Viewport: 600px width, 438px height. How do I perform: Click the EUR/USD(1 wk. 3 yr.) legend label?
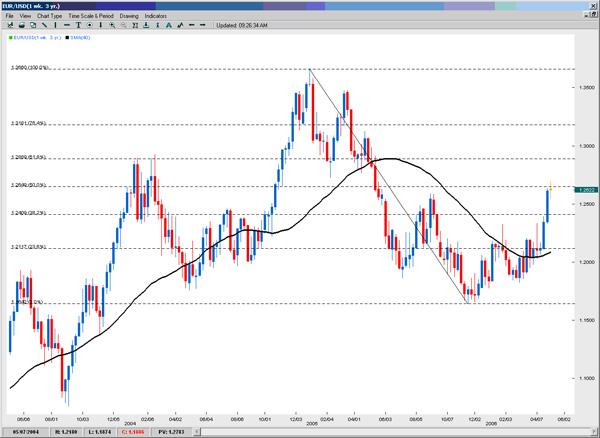[37, 38]
